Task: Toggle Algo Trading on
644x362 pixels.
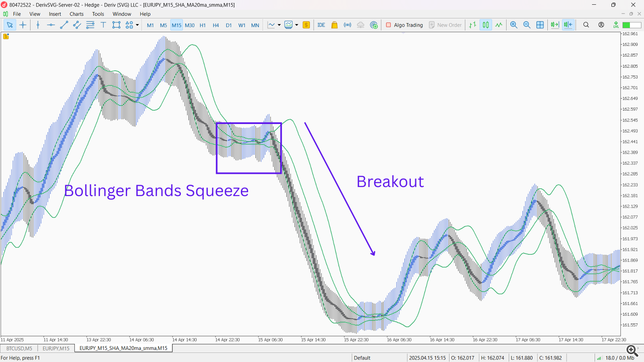Action: coord(404,25)
